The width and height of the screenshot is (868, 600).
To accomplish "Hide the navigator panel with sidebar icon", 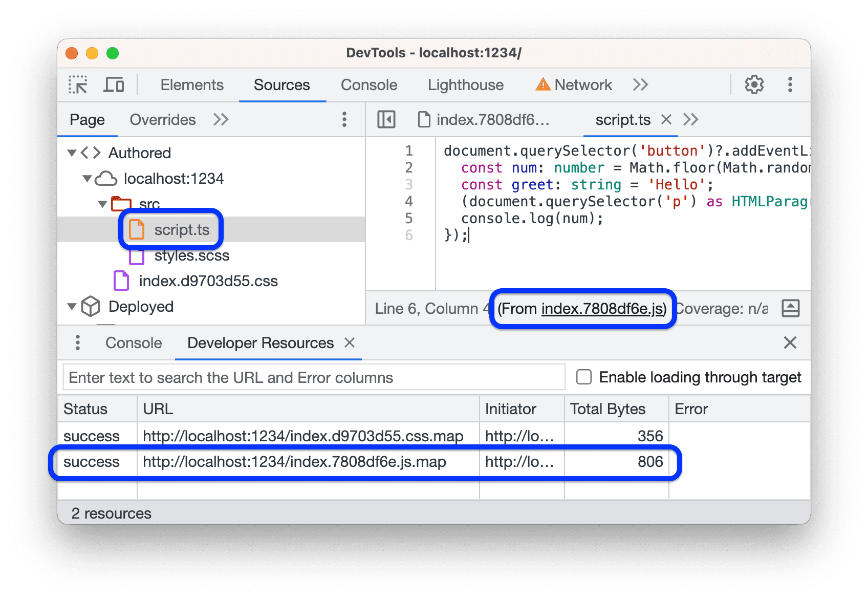I will pos(386,119).
